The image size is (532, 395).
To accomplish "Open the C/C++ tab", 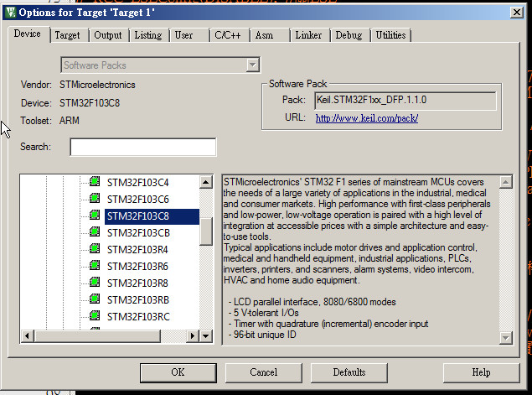I will [228, 35].
